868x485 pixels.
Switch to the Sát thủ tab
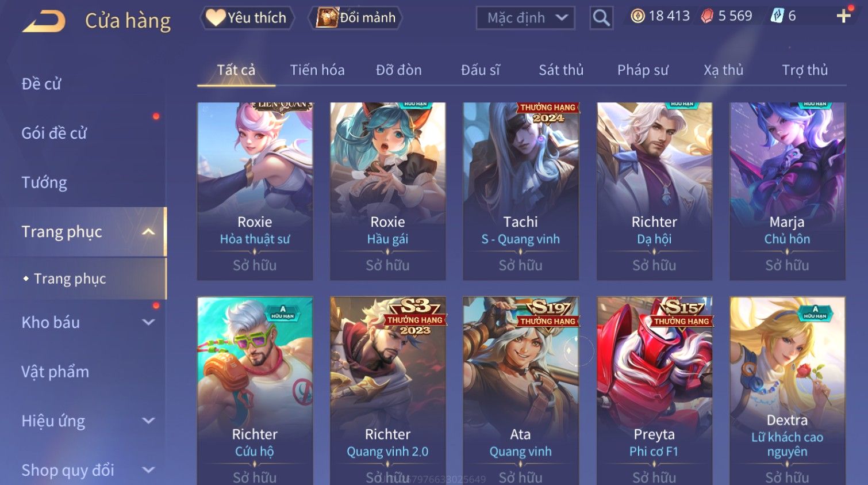[561, 70]
